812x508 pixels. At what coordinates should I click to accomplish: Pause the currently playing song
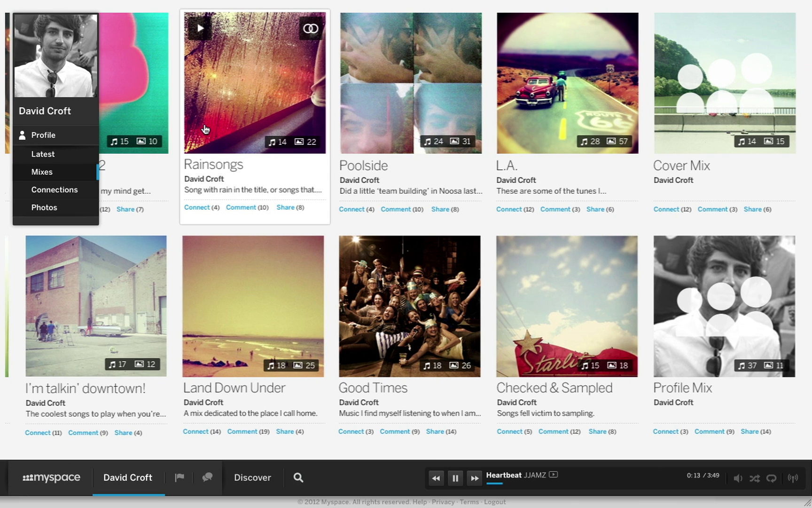point(455,478)
